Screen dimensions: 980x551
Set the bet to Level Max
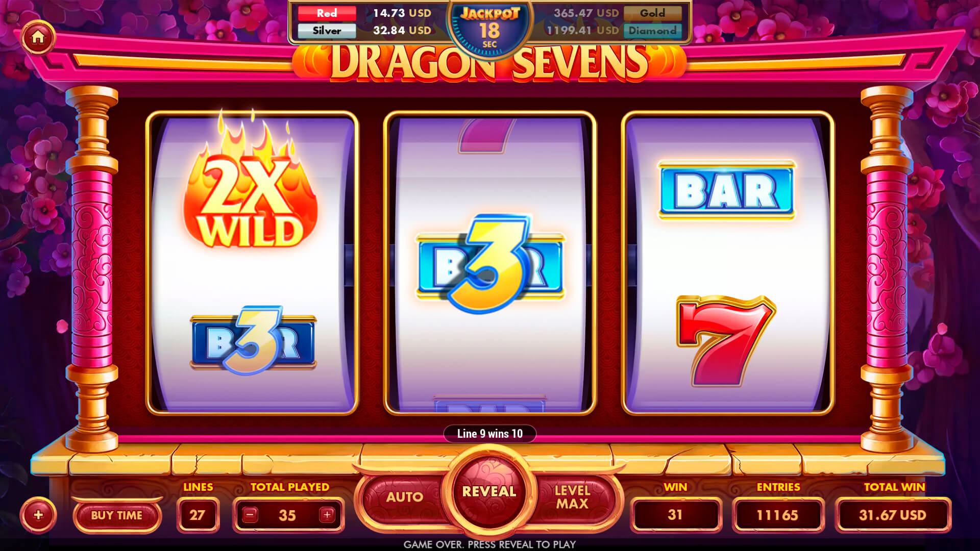click(573, 497)
